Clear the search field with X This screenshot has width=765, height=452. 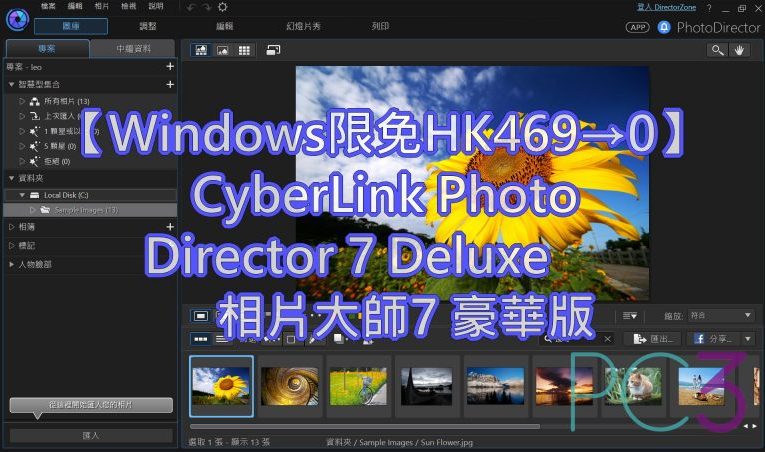pyautogui.click(x=607, y=339)
